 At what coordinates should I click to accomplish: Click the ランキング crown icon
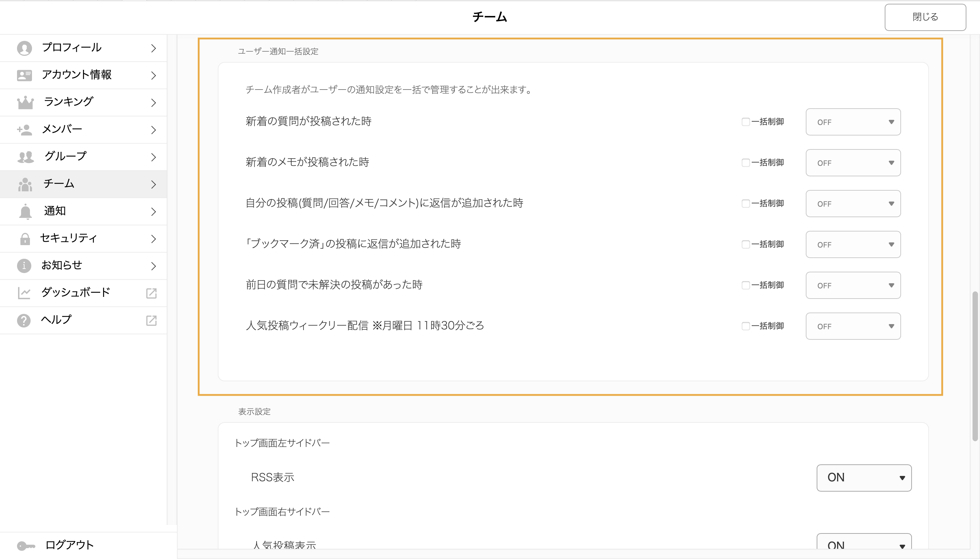tap(25, 102)
